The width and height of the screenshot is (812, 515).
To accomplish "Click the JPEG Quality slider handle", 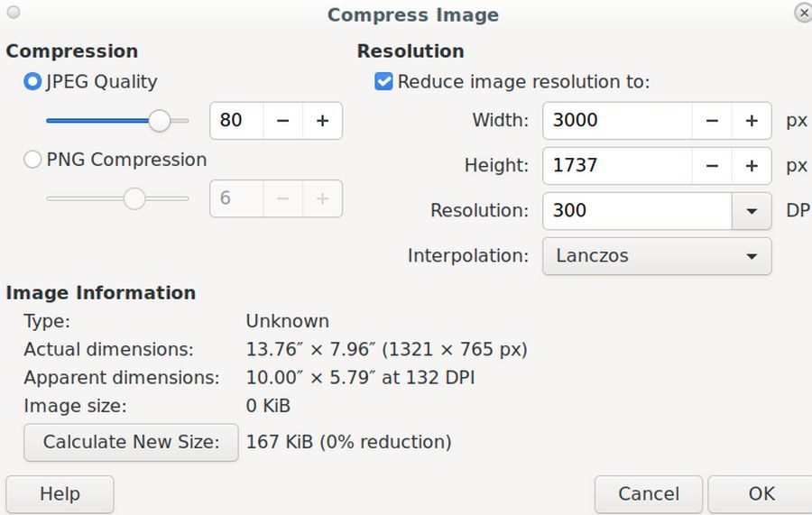I will [x=160, y=120].
